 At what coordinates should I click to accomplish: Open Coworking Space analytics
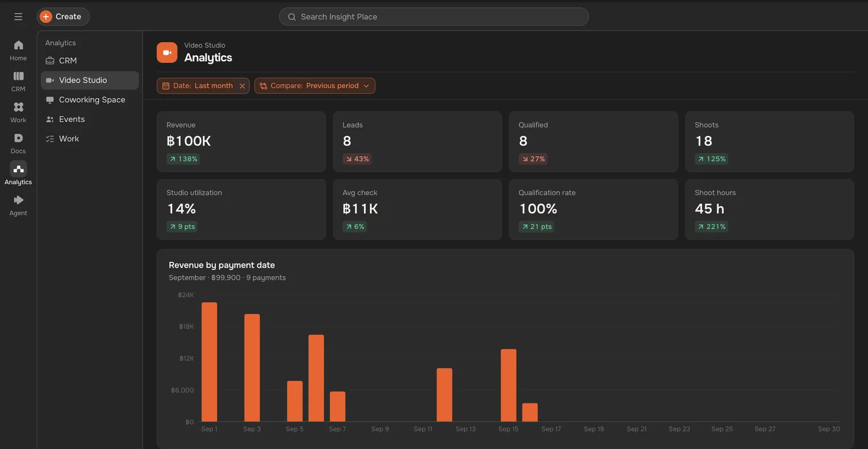90,100
